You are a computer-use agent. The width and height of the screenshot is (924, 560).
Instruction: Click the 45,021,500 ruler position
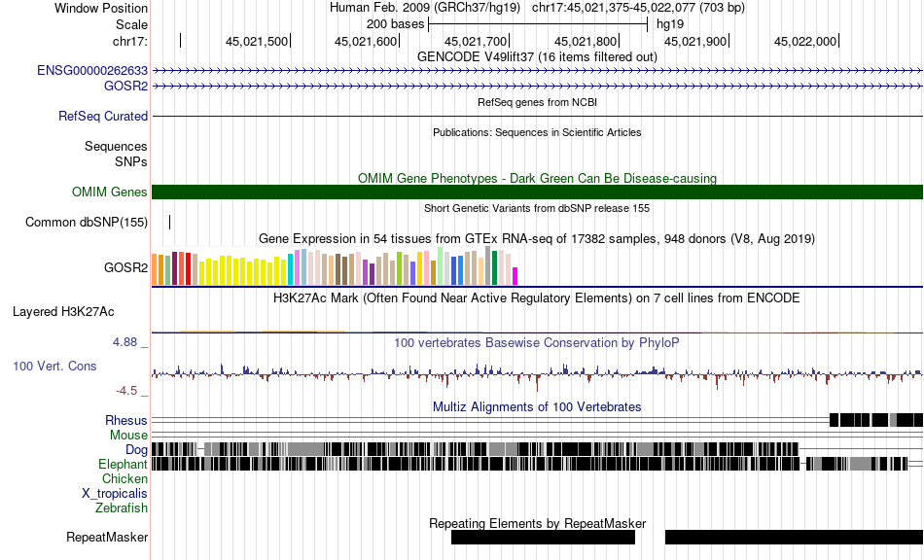257,41
